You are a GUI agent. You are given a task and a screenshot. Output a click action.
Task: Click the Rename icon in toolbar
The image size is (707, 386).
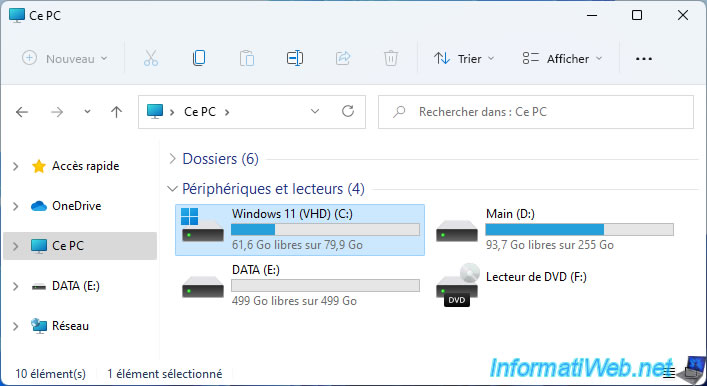pos(295,58)
